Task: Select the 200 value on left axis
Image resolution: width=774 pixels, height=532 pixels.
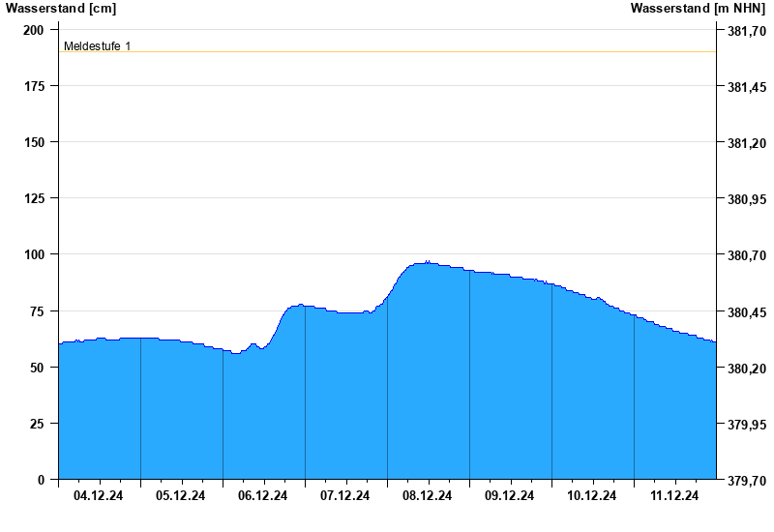Action: point(34,30)
